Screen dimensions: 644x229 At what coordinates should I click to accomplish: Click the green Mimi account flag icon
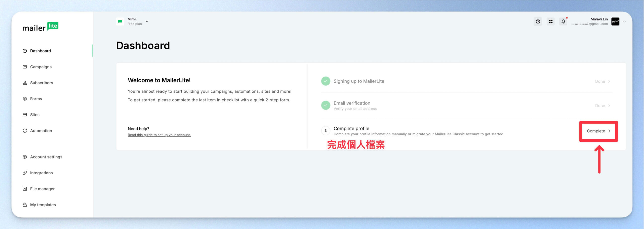pyautogui.click(x=120, y=22)
